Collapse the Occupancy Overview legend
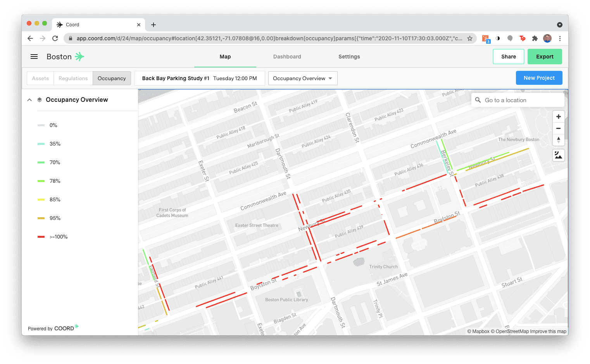The height and width of the screenshot is (364, 590). click(29, 100)
